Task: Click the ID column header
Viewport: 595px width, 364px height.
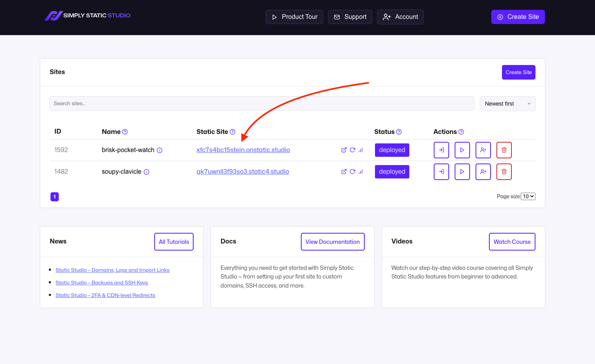Action: coord(58,132)
